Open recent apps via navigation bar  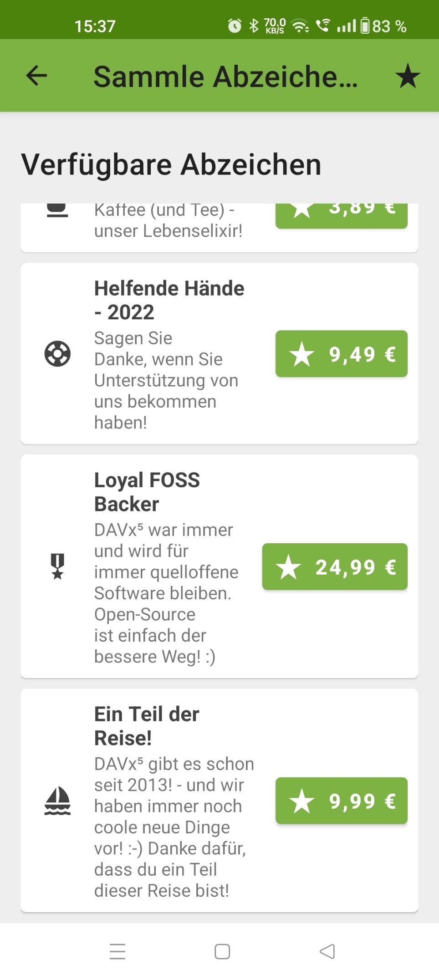tap(117, 951)
